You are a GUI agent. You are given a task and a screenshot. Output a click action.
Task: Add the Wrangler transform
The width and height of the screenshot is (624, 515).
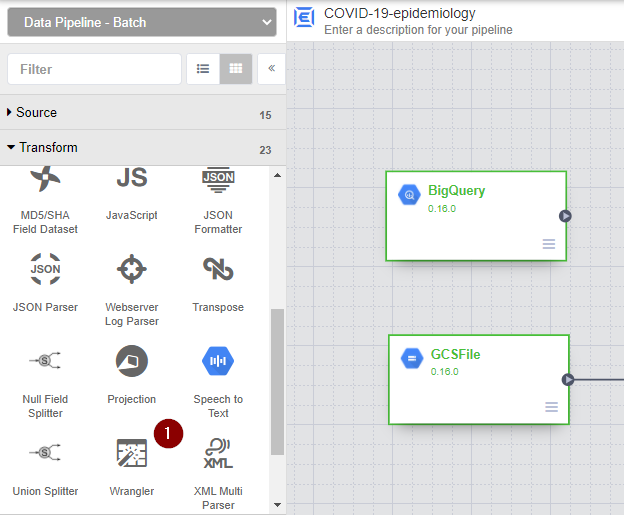coord(132,467)
